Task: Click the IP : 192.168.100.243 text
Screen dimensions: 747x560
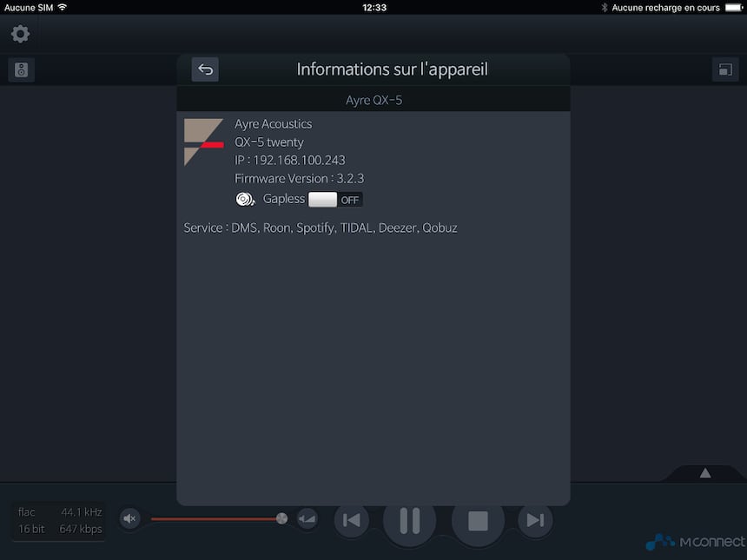Action: coord(289,161)
